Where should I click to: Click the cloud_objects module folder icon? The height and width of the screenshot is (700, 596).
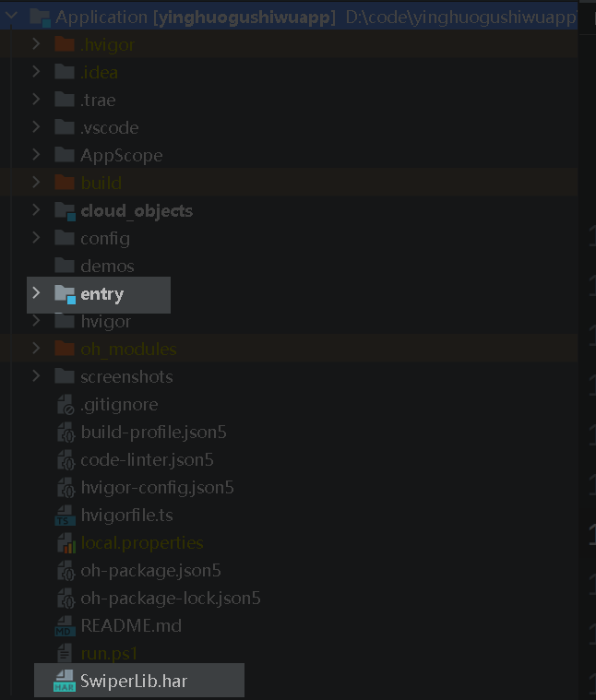[65, 211]
